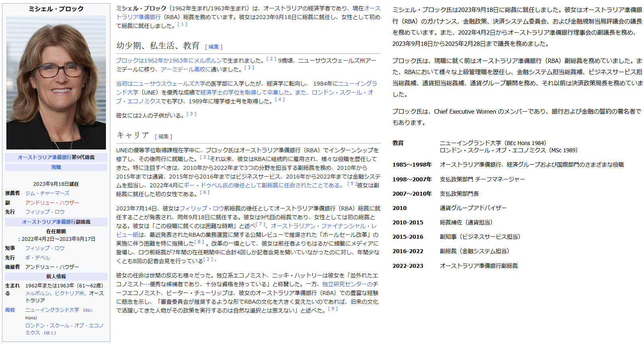Click the 現職 link in the infobox
This screenshot has width=644, height=344.
(56, 167)
